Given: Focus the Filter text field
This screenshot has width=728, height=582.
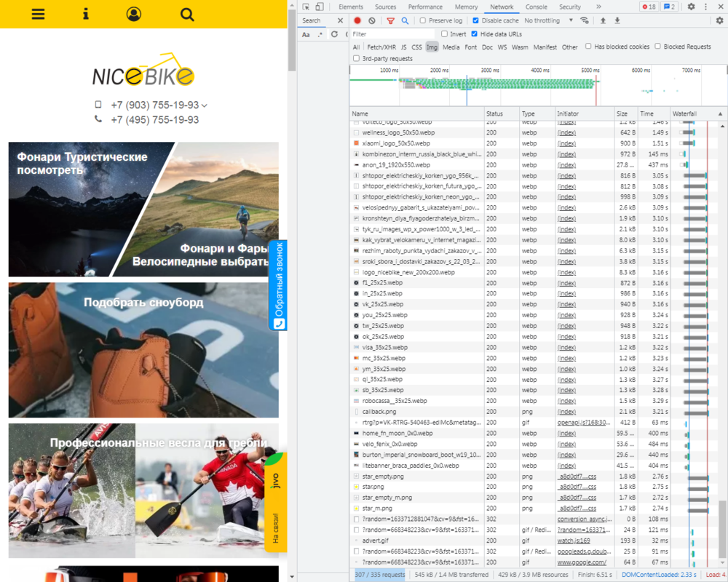Looking at the screenshot, I should tap(392, 34).
